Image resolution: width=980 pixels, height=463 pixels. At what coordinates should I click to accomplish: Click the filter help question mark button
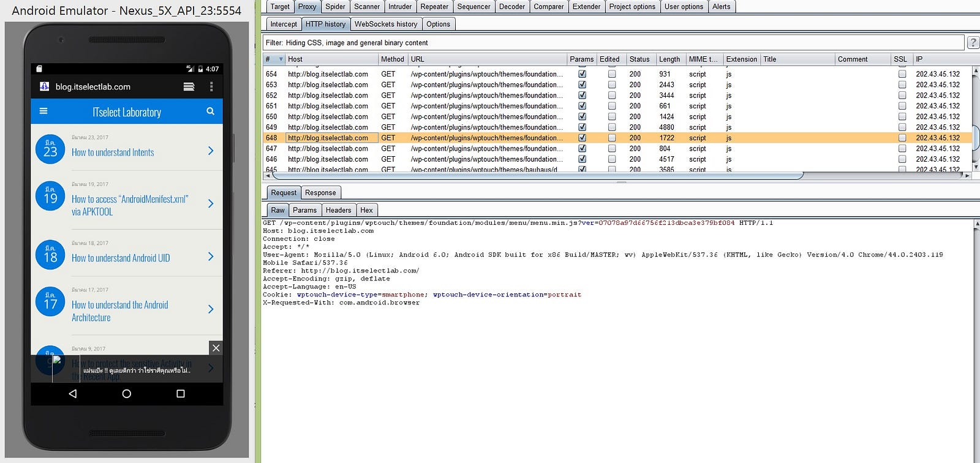973,42
